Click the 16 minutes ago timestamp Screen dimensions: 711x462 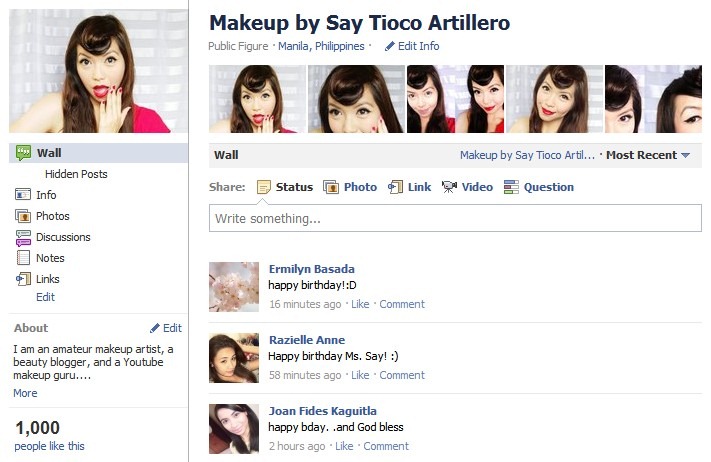pyautogui.click(x=305, y=304)
